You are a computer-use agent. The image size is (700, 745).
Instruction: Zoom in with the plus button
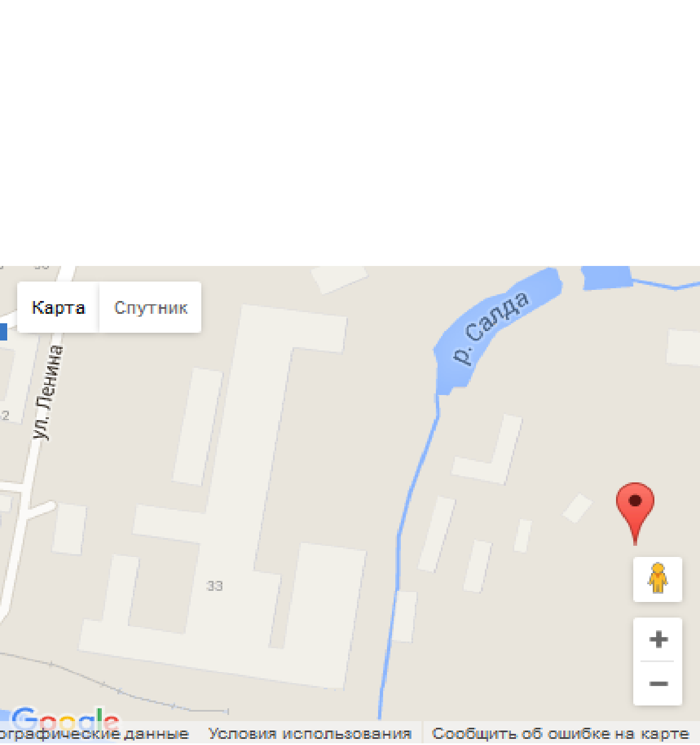(658, 639)
